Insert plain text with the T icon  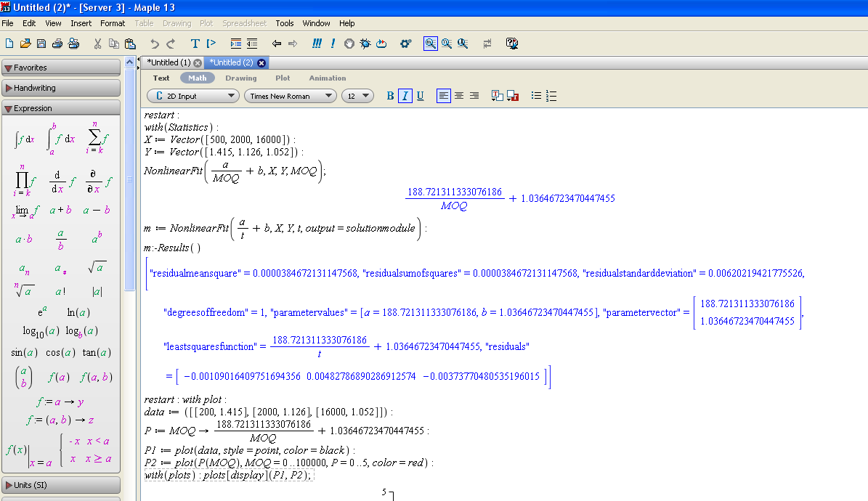point(195,44)
